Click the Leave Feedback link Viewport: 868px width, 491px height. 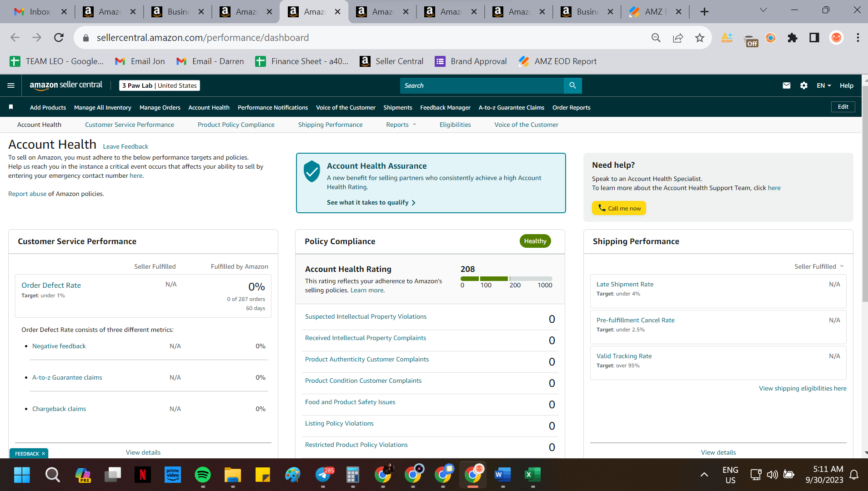pos(125,146)
